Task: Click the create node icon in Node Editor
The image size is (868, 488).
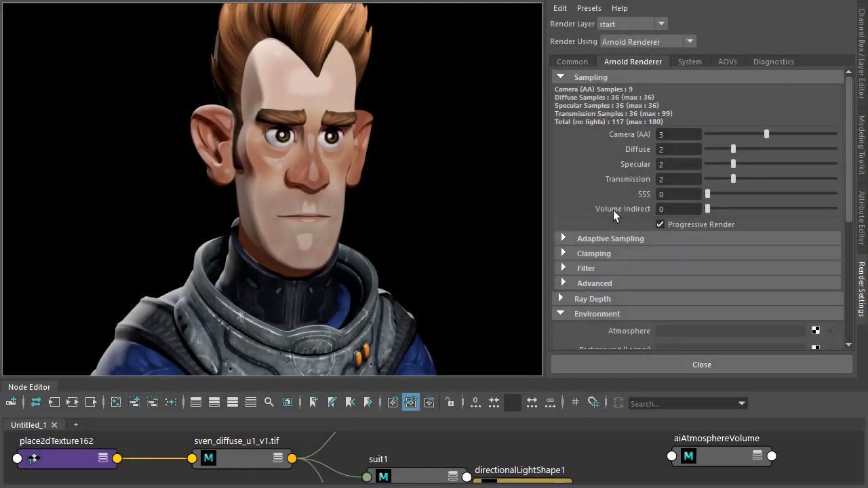Action: point(11,403)
